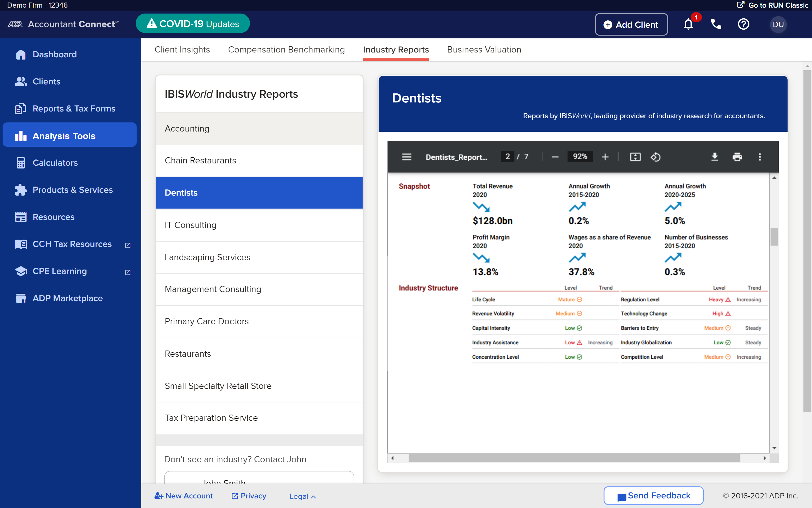Select the Accounting industry report
812x508 pixels.
259,128
